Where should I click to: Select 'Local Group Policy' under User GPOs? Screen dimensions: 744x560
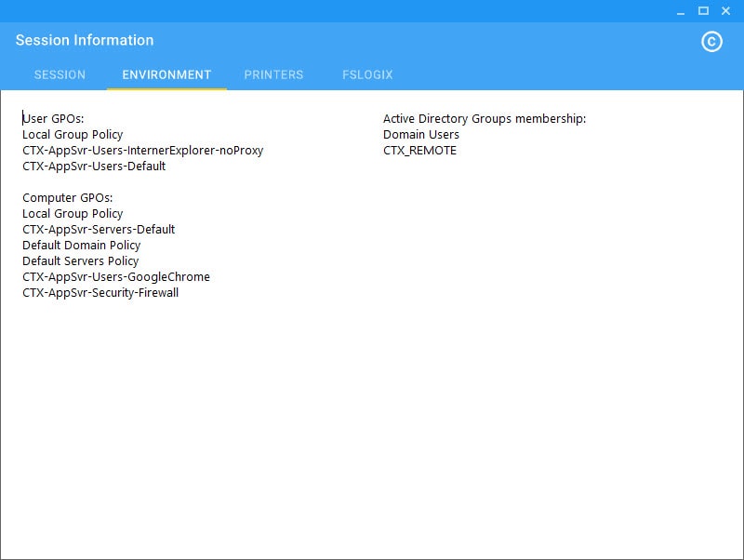pos(73,135)
